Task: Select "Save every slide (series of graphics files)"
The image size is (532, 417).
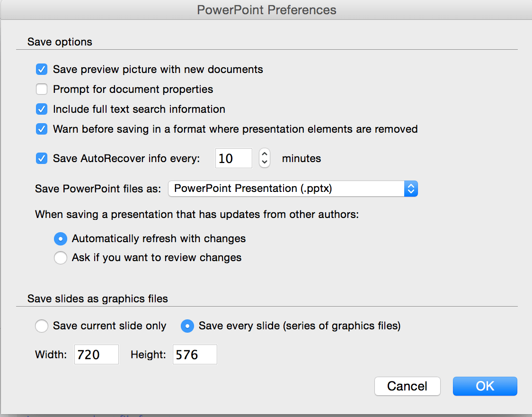Action: [187, 326]
